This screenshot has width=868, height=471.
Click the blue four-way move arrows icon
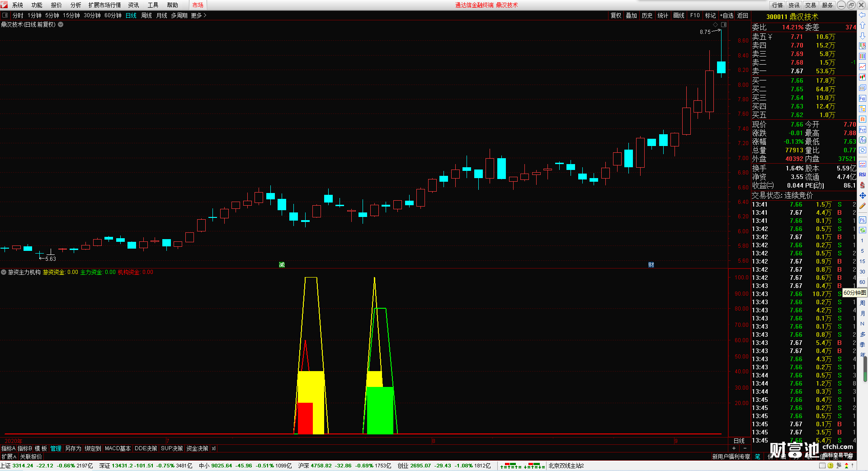[863, 195]
